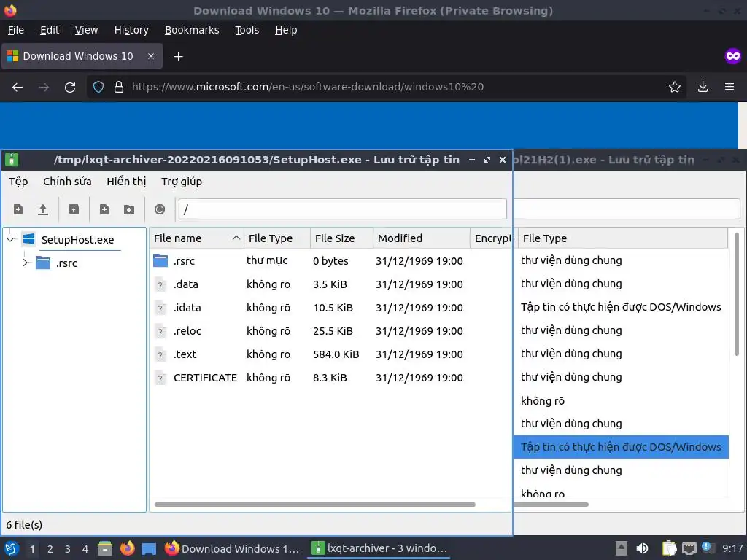This screenshot has width=747, height=560.
Task: Open Firefox hamburger application menu
Action: [729, 87]
